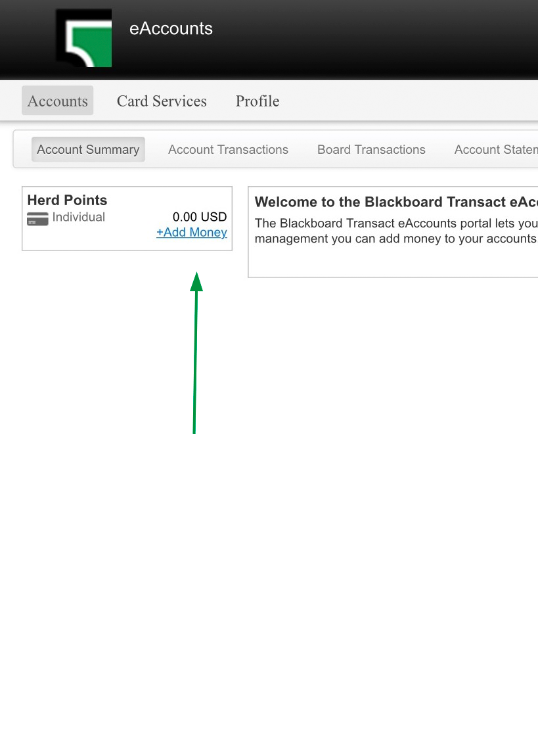Select the Account Summary tab
Viewport: 538px width, 756px height.
coord(88,149)
